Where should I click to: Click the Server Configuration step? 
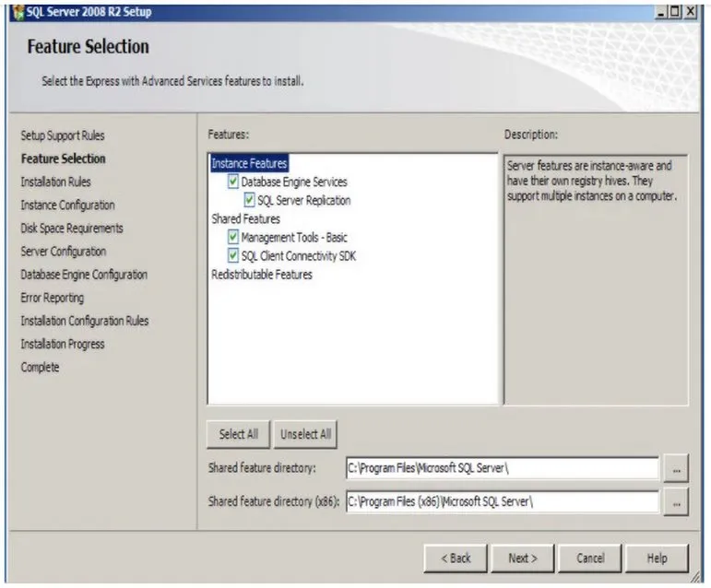[x=64, y=251]
